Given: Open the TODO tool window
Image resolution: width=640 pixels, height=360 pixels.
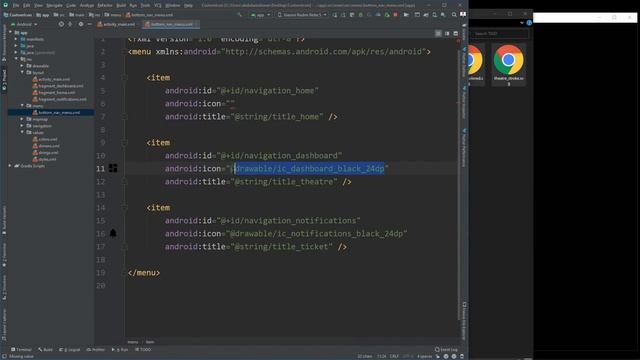Looking at the screenshot, I should click(143, 350).
